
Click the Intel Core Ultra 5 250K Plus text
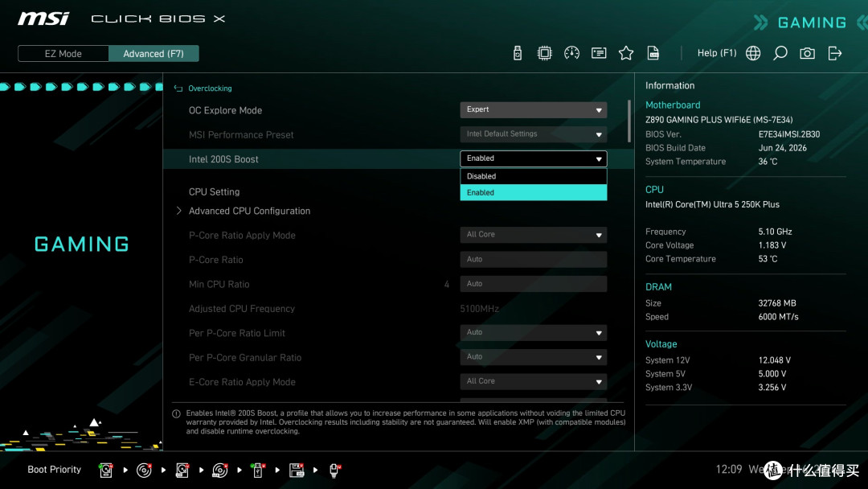pos(712,204)
